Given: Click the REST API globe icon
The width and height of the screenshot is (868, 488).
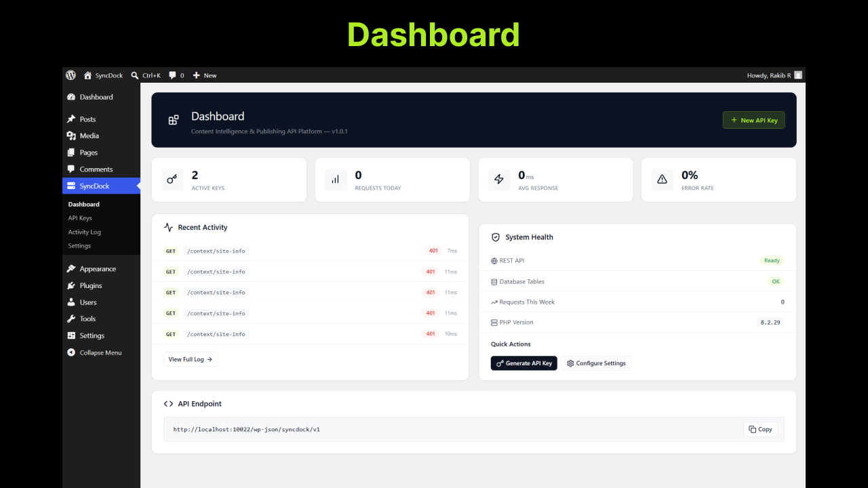Looking at the screenshot, I should coord(494,261).
